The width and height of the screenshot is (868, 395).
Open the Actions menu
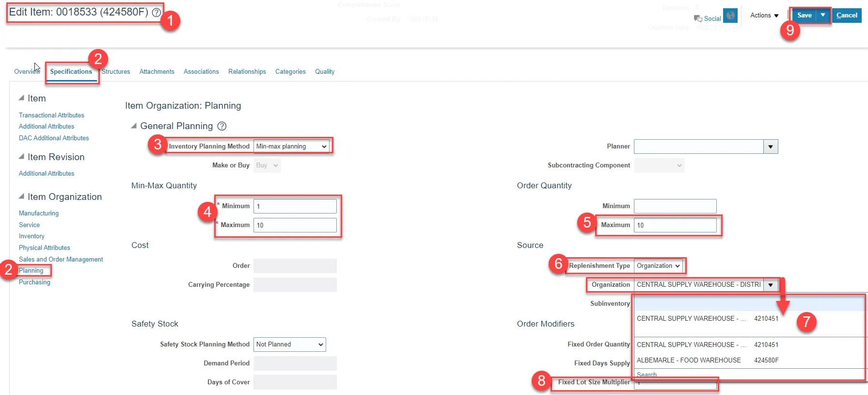coord(764,16)
